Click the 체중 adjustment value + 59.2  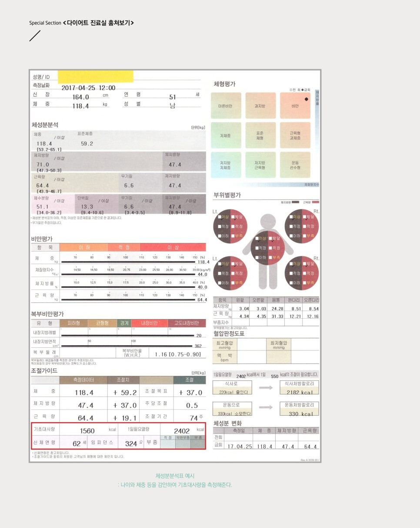[125, 393]
